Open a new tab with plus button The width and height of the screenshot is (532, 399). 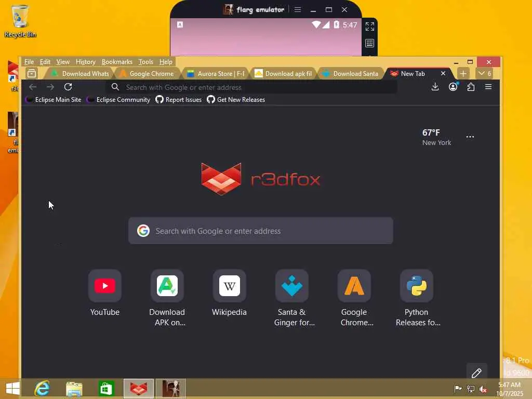(x=463, y=73)
